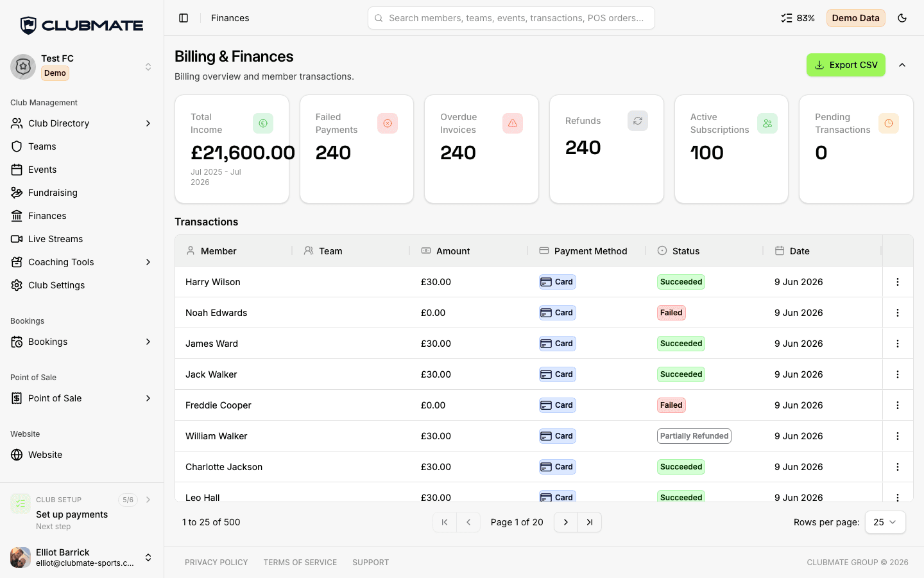Open Website in the sidebar
Viewport: 924px width, 578px height.
(x=82, y=455)
